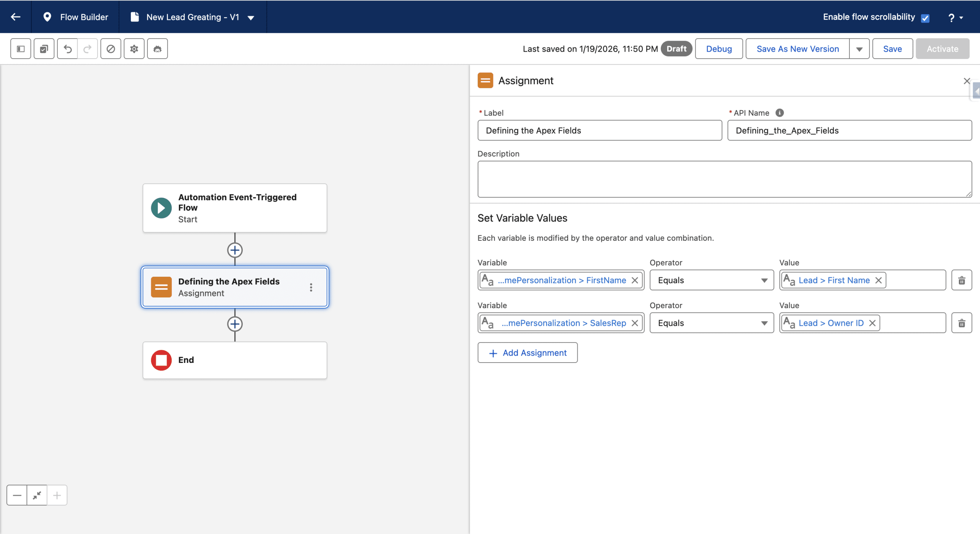Open the Assignment element options menu
This screenshot has height=534, width=980.
(x=311, y=287)
